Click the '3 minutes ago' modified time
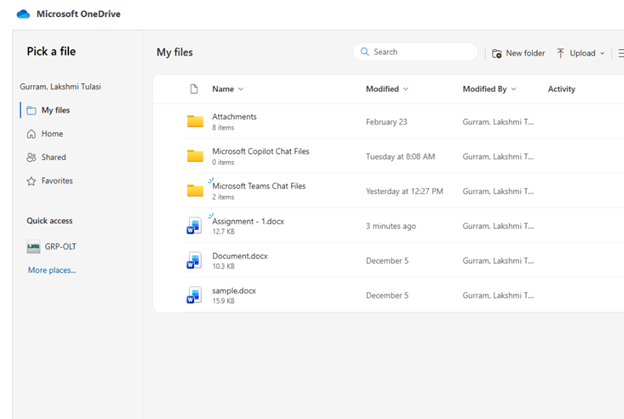Screen dimensions: 624x419 click(391, 226)
